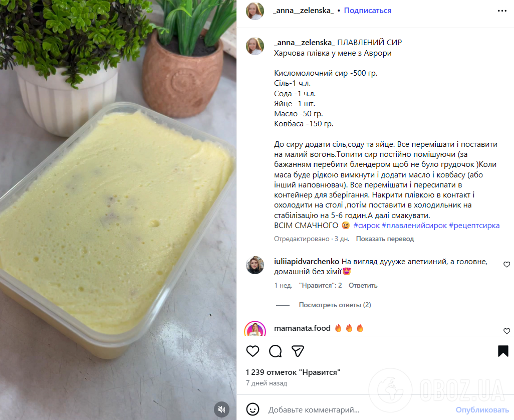Click the 'Подписаться' follow link
514x420 pixels.
(368, 11)
